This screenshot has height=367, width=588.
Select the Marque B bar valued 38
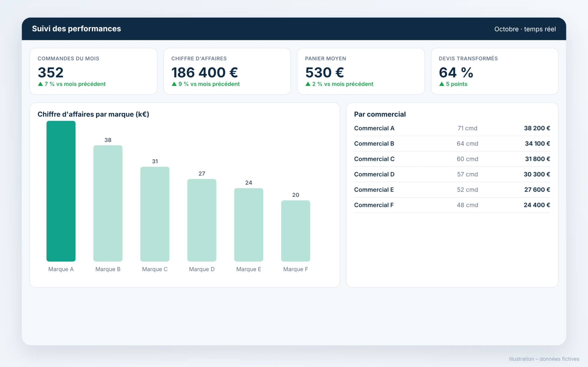click(108, 203)
